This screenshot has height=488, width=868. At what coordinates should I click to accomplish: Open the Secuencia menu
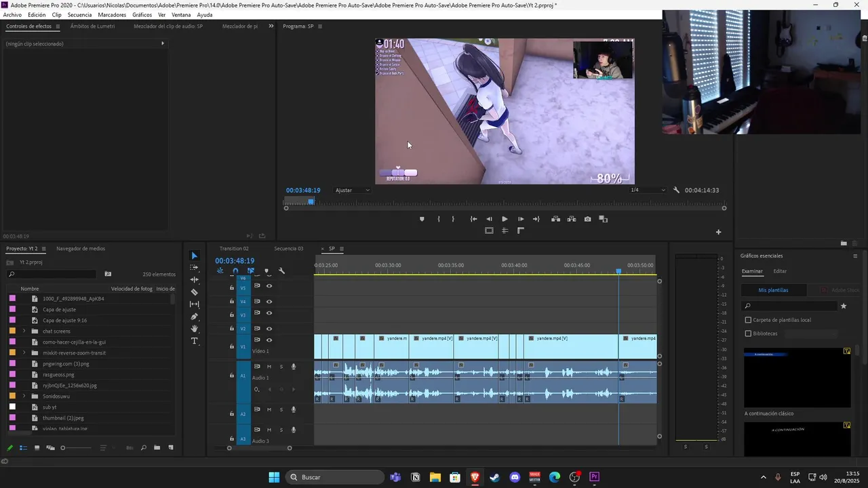tap(79, 15)
